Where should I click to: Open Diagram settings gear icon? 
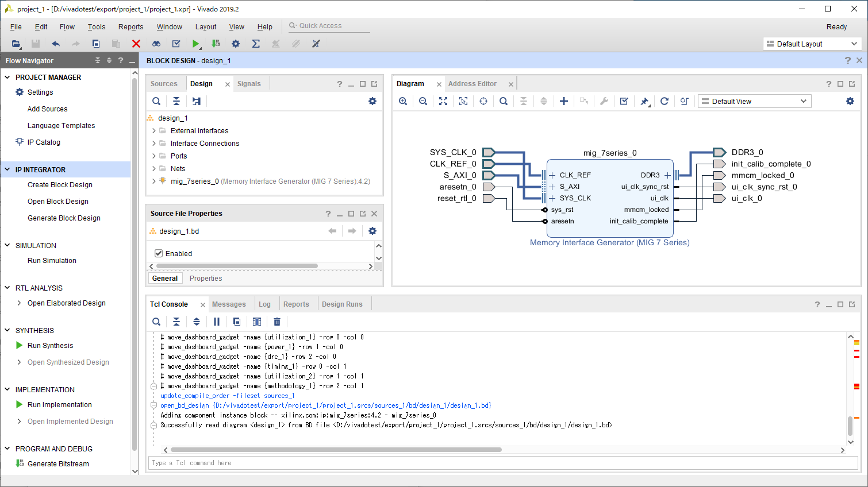tap(850, 101)
